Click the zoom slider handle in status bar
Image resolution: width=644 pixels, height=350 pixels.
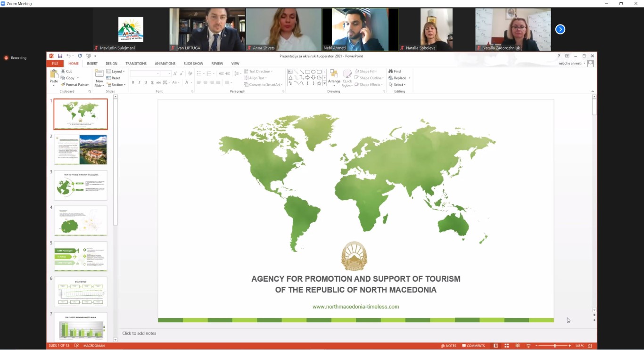[x=554, y=346]
